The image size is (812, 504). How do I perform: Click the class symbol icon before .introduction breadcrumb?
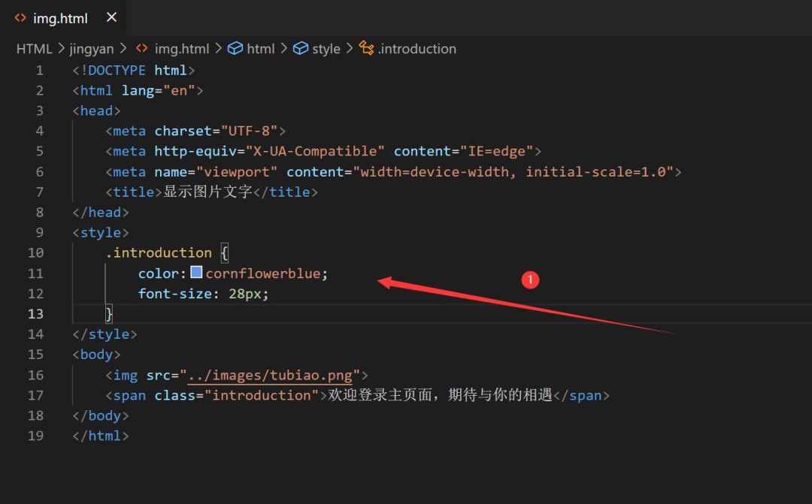(366, 48)
